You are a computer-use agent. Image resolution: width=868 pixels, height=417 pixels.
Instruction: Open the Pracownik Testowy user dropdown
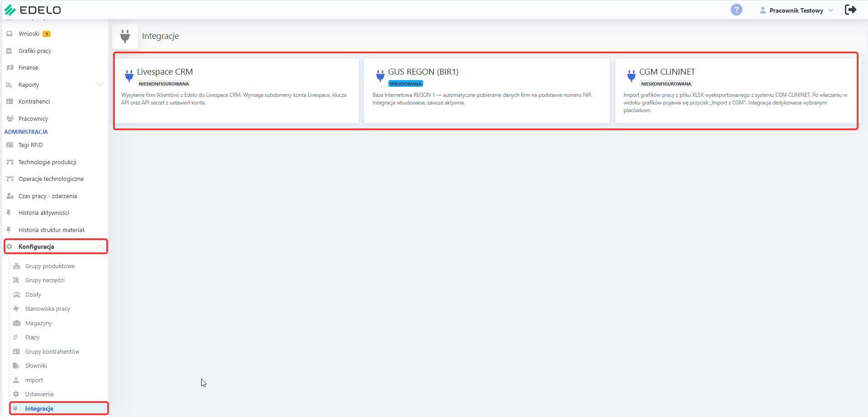coord(796,10)
